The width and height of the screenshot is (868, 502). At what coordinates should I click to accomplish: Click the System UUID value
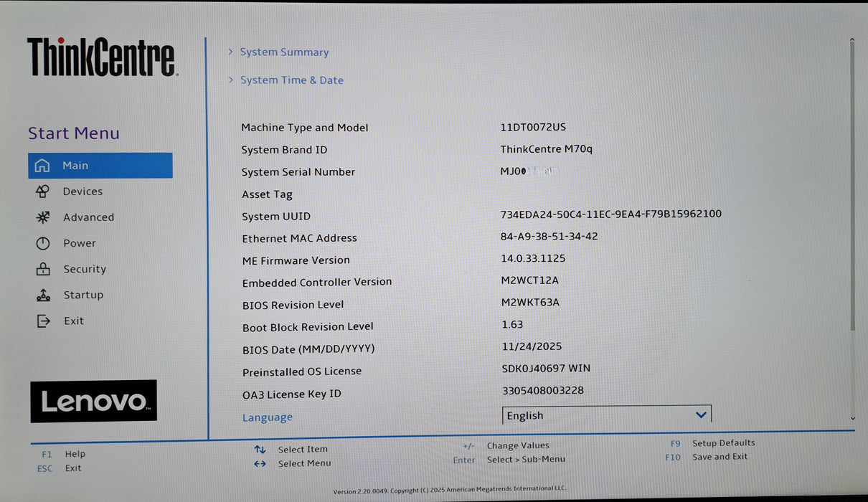[611, 214]
